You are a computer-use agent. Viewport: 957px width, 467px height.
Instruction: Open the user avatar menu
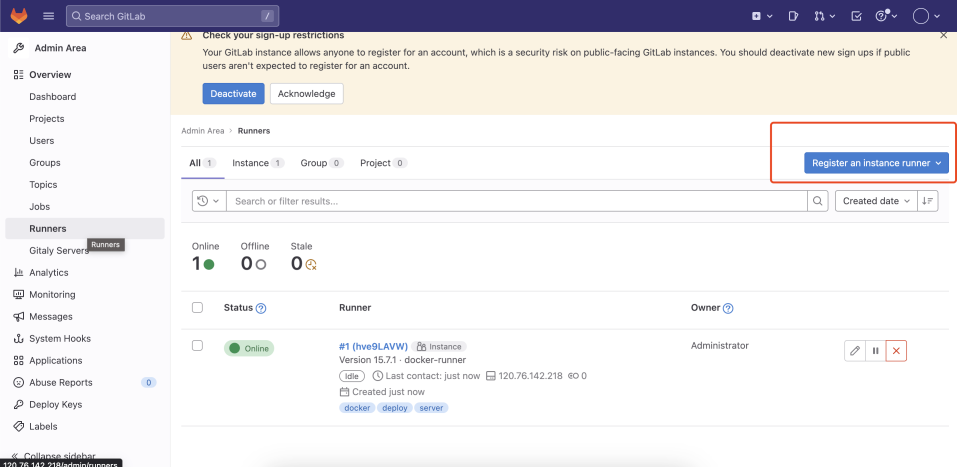pyautogui.click(x=926, y=16)
